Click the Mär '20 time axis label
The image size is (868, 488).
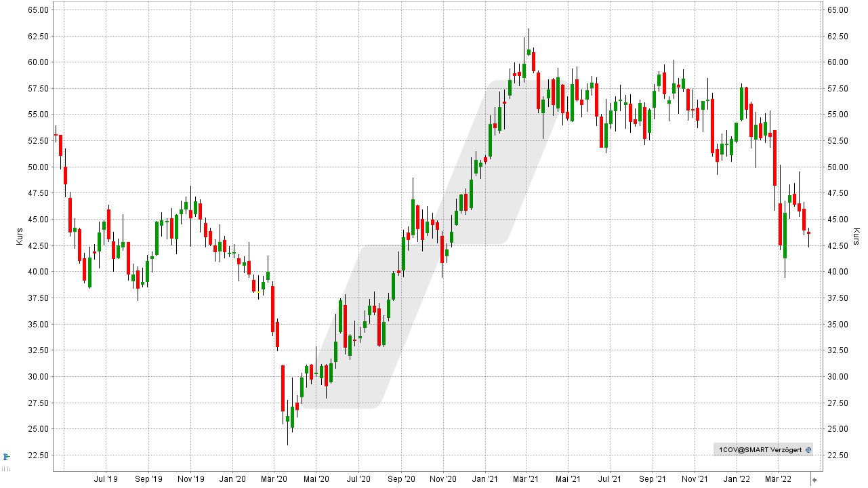pos(274,479)
